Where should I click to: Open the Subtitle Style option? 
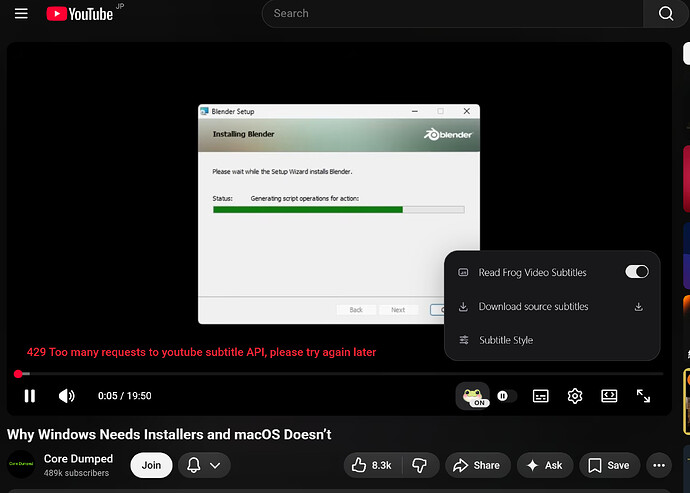point(552,340)
